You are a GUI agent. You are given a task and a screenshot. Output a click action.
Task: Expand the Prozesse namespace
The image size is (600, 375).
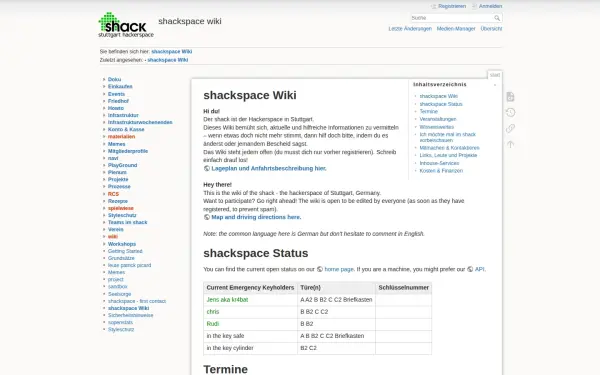(x=119, y=186)
